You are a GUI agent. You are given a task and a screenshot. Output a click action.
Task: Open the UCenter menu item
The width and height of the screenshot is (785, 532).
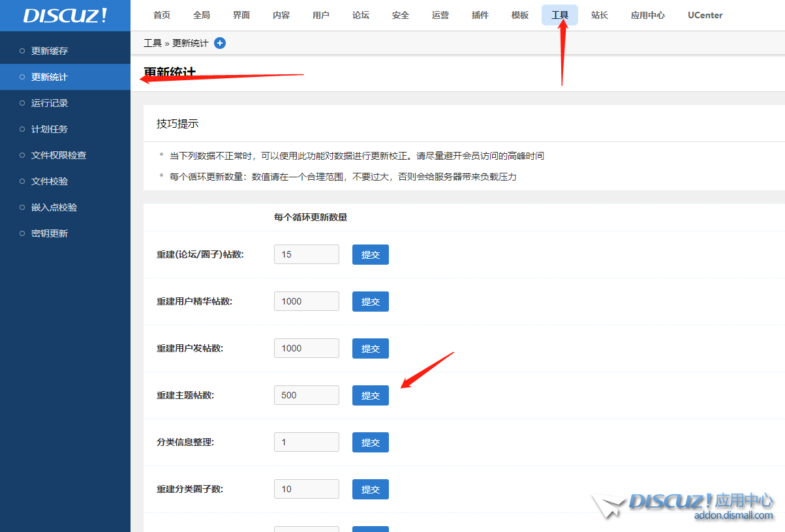(x=705, y=15)
